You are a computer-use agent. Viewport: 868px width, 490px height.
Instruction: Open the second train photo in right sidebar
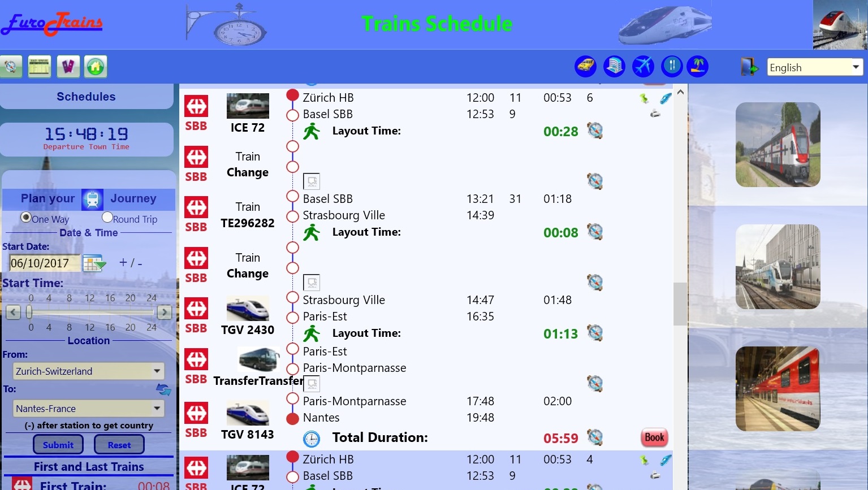click(778, 267)
